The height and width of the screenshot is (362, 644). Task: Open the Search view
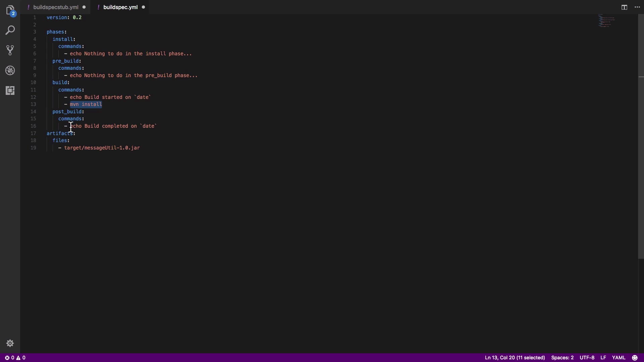pos(10,30)
